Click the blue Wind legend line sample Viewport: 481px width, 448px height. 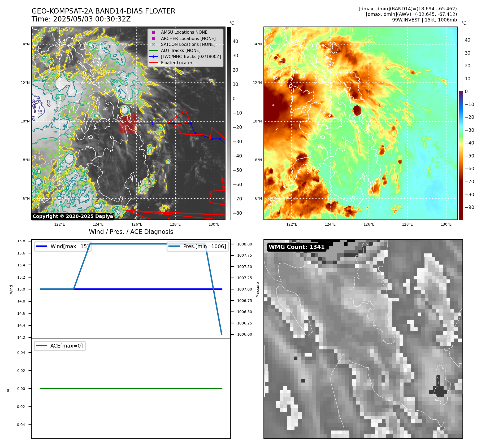(x=41, y=246)
